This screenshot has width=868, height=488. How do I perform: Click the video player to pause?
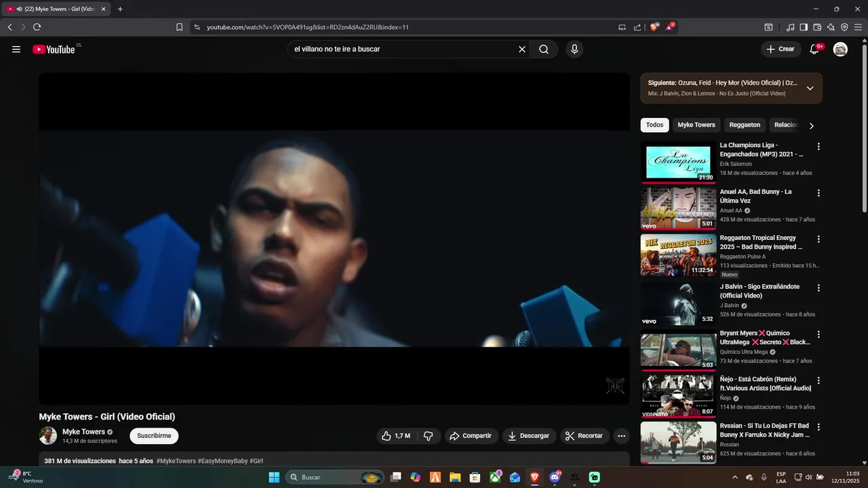point(334,239)
